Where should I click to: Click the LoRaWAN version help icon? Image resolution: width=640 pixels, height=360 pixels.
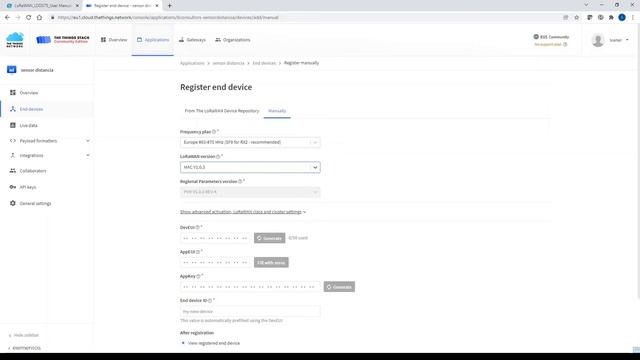pos(218,157)
